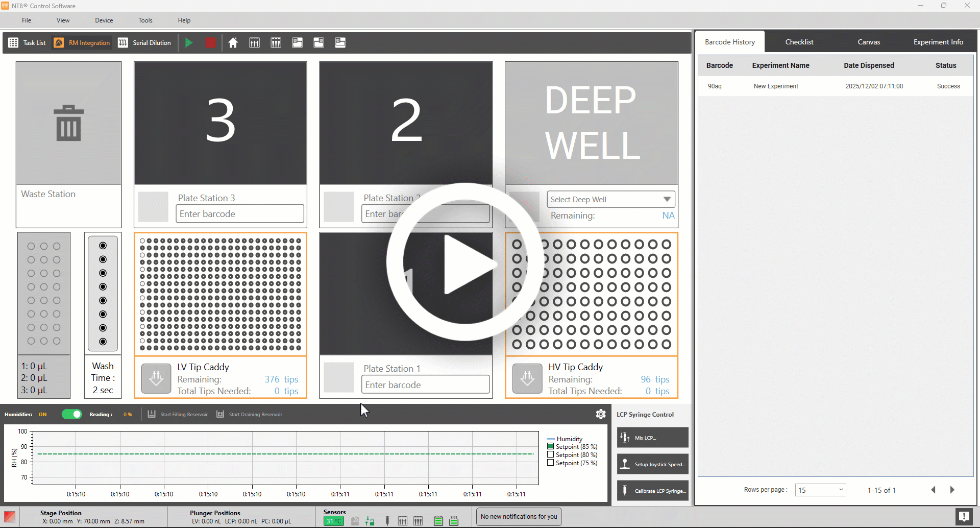
Task: Click the Home icon in toolbar
Action: click(233, 43)
